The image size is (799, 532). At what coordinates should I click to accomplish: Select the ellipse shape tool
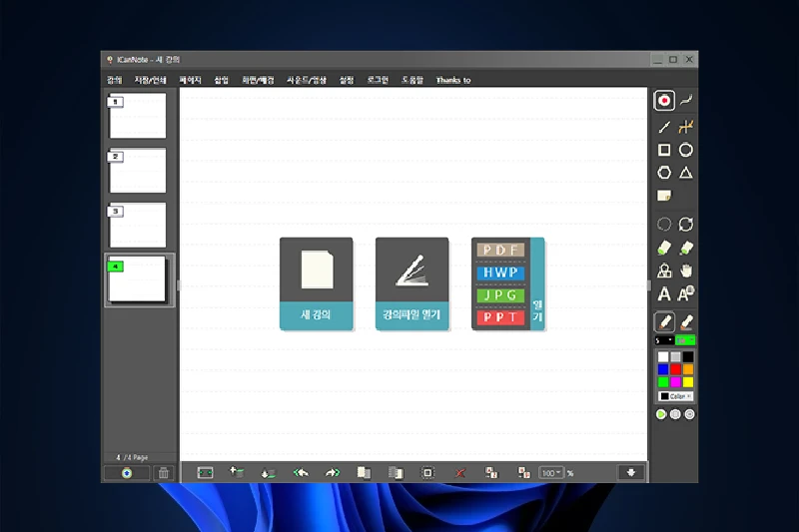686,151
